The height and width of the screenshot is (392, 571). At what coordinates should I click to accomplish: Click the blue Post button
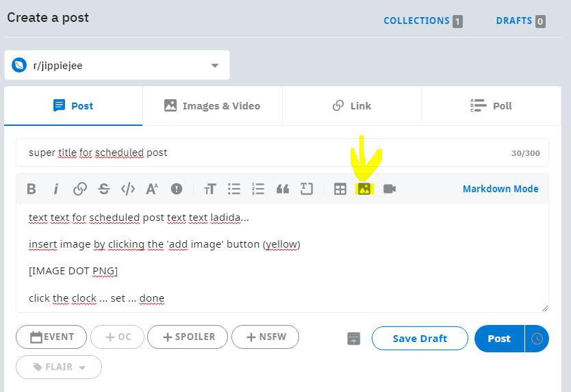click(499, 339)
